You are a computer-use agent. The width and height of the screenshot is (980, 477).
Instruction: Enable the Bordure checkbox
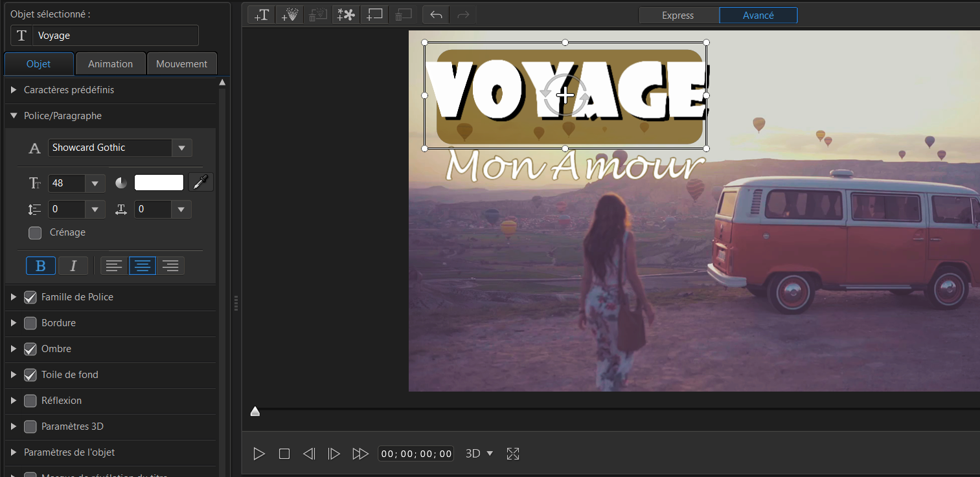point(30,323)
